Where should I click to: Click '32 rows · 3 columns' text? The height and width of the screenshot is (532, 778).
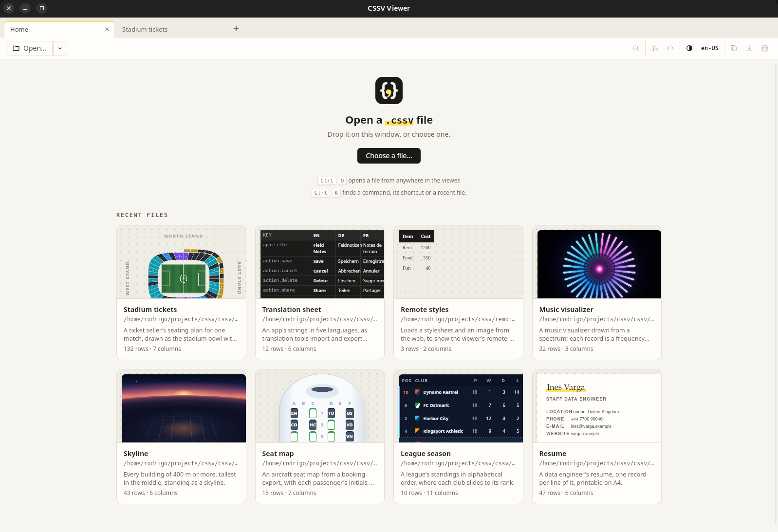pos(566,349)
